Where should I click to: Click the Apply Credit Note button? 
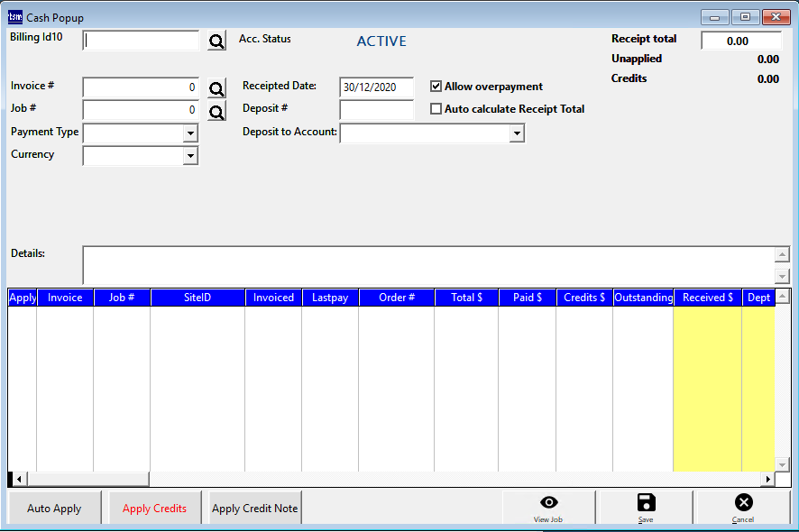coord(254,509)
